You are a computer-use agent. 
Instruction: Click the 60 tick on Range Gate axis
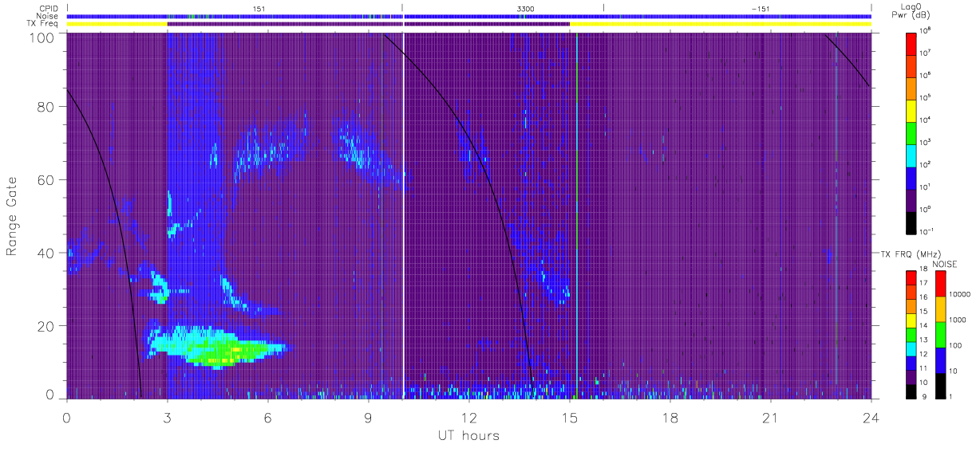click(47, 179)
